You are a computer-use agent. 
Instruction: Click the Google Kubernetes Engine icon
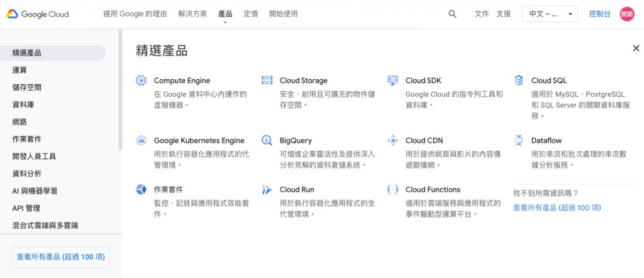pyautogui.click(x=141, y=140)
